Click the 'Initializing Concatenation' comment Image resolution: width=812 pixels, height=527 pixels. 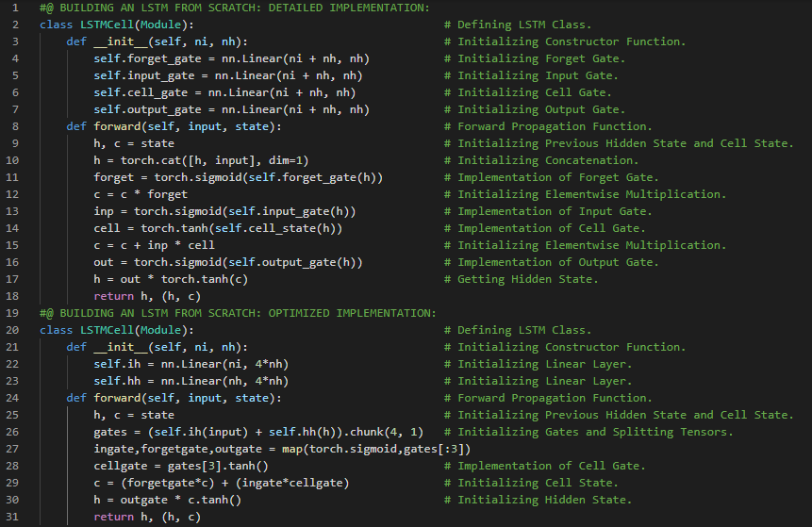pyautogui.click(x=548, y=160)
